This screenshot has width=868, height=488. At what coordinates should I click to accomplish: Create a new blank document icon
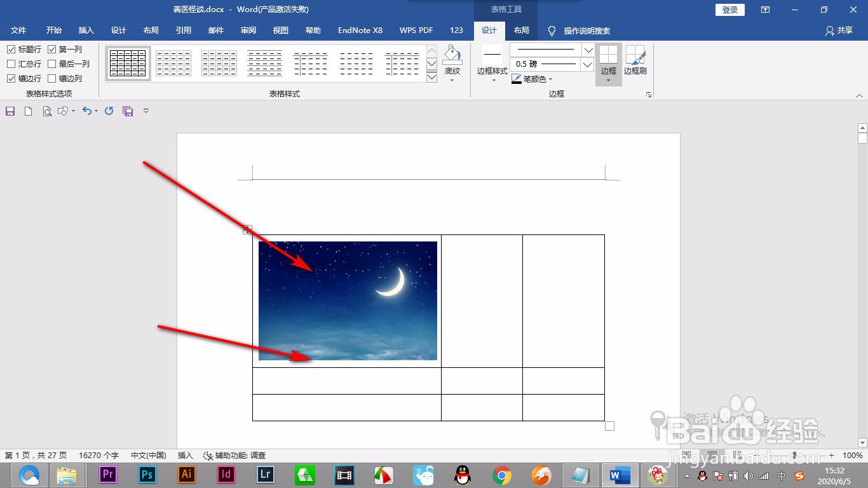coord(28,111)
